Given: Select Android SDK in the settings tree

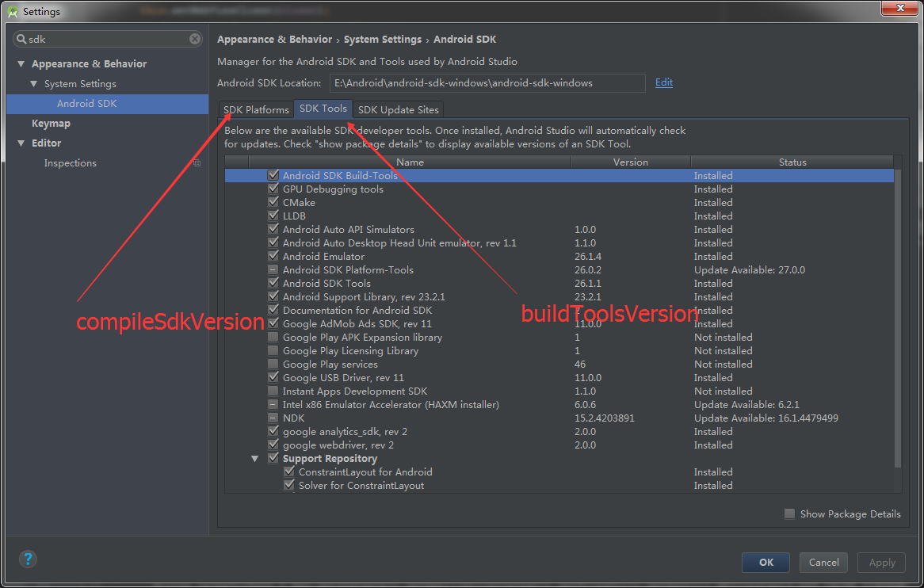Looking at the screenshot, I should point(107,104).
